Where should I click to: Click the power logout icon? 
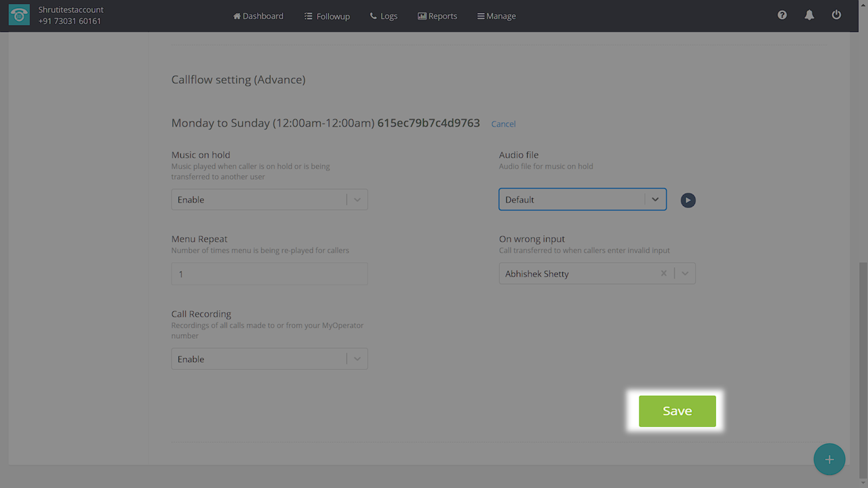836,15
